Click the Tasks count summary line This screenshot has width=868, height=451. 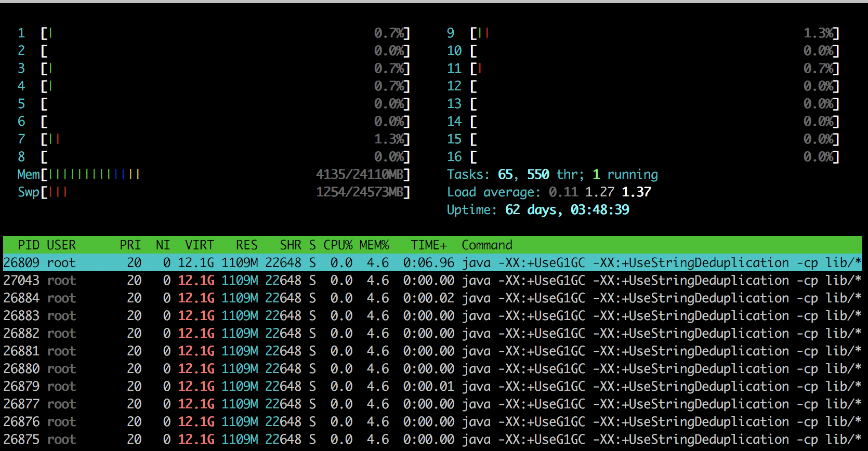pyautogui.click(x=552, y=175)
